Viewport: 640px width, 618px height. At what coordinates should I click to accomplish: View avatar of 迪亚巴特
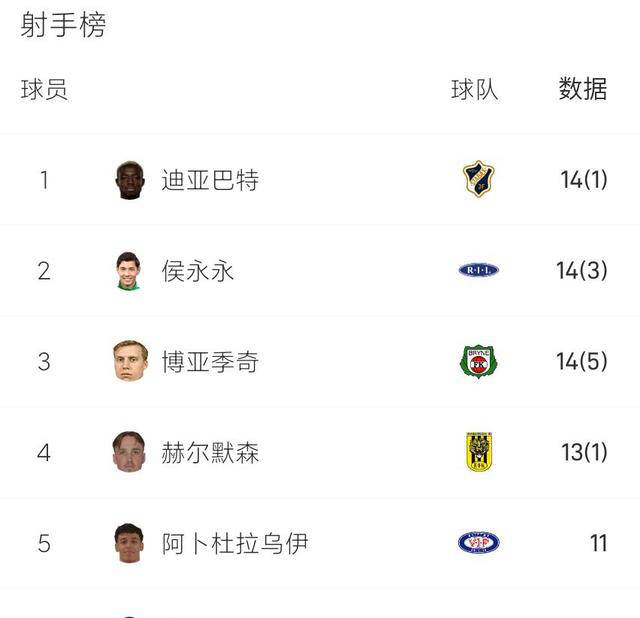130,180
